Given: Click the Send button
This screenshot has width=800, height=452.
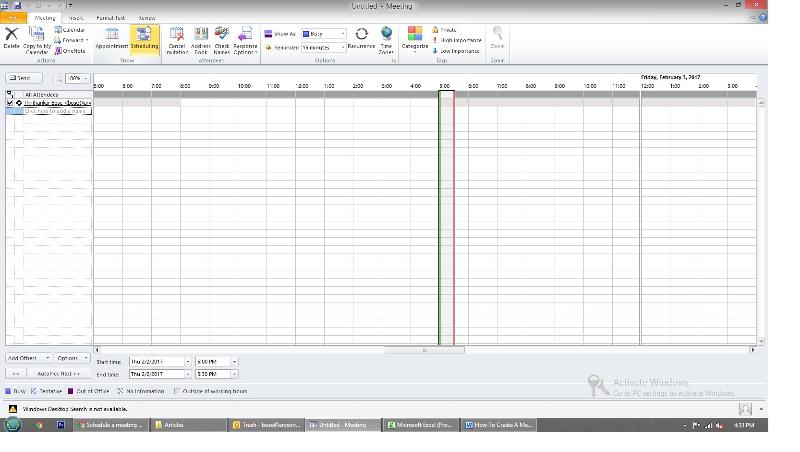Looking at the screenshot, I should coord(23,78).
